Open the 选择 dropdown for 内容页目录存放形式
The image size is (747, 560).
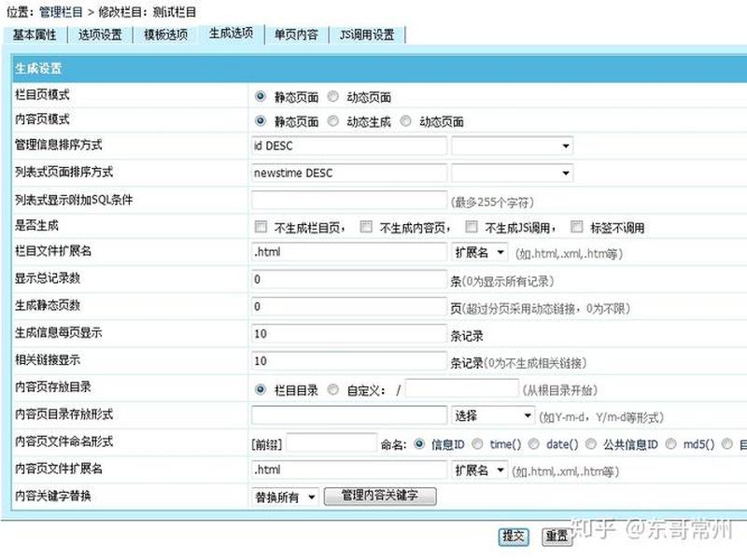pyautogui.click(x=493, y=415)
